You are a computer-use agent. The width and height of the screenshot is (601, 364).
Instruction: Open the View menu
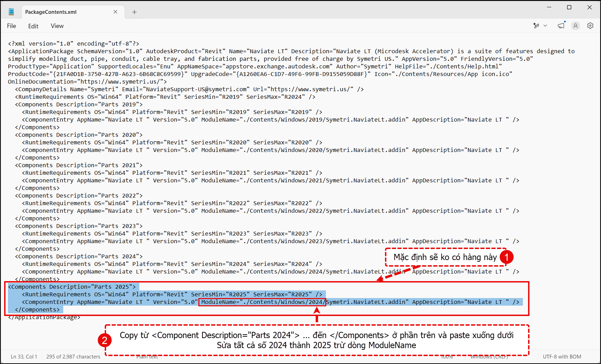[57, 26]
